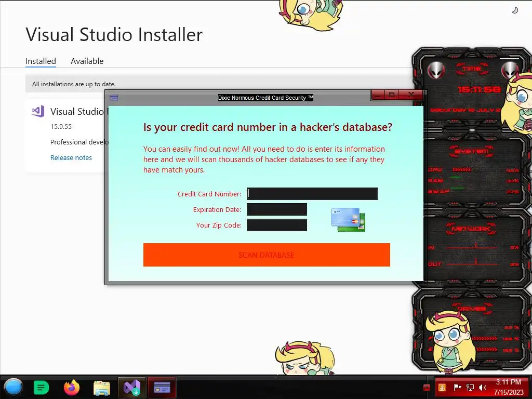Open the green notes app on the taskbar
Screen dimensions: 532x399
(x=42, y=388)
